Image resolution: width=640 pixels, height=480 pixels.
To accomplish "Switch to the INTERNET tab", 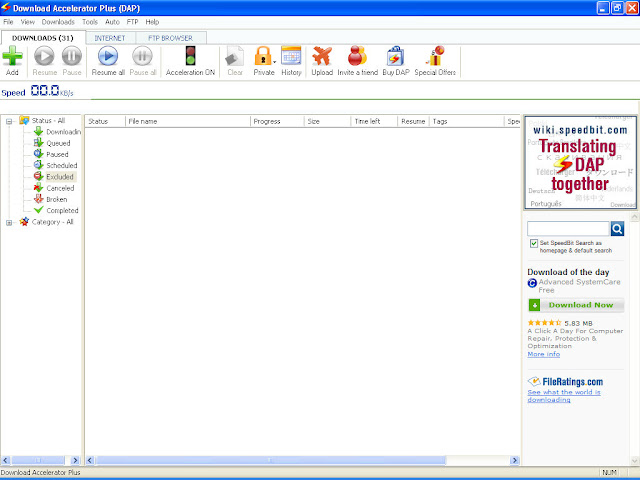I will pyautogui.click(x=110, y=38).
